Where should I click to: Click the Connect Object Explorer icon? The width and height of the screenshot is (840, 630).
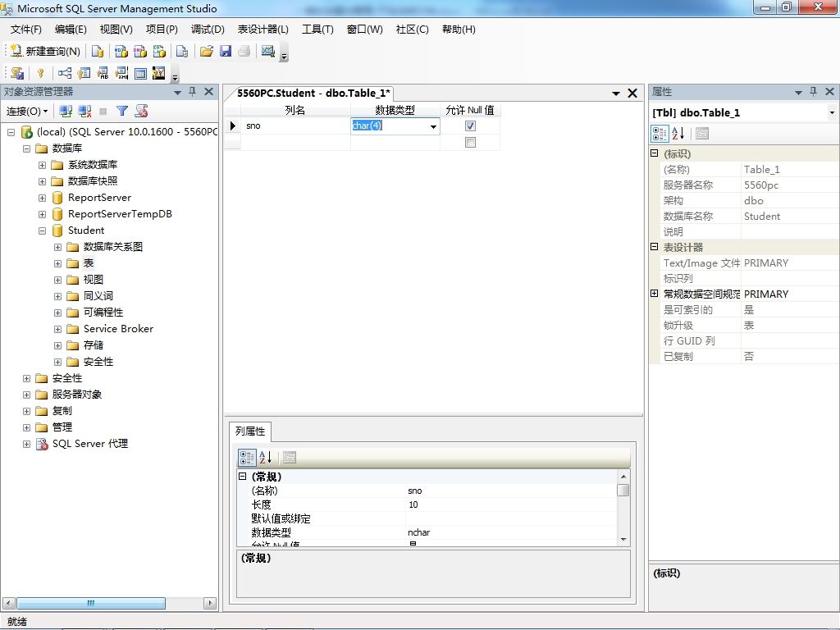(x=66, y=111)
